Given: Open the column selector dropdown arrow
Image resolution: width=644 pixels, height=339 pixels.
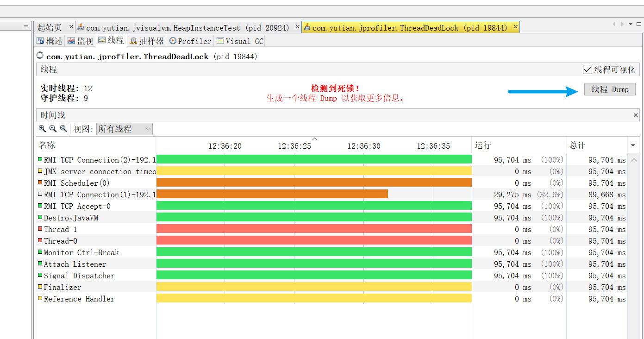Looking at the screenshot, I should [x=633, y=145].
